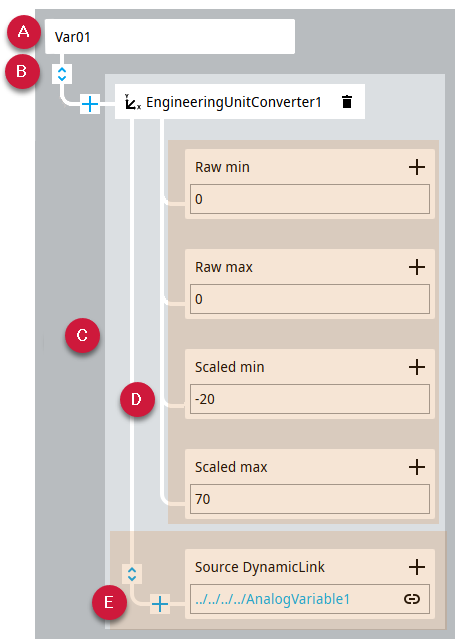Click the Scaled max field showing 70
This screenshot has height=642, width=458.
click(310, 499)
